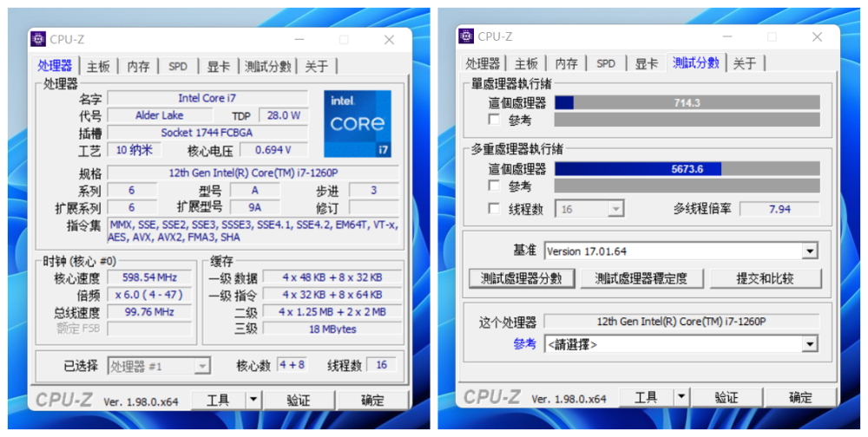The height and width of the screenshot is (437, 868).
Task: Expand 工具 arrow menu in right window
Action: click(681, 396)
